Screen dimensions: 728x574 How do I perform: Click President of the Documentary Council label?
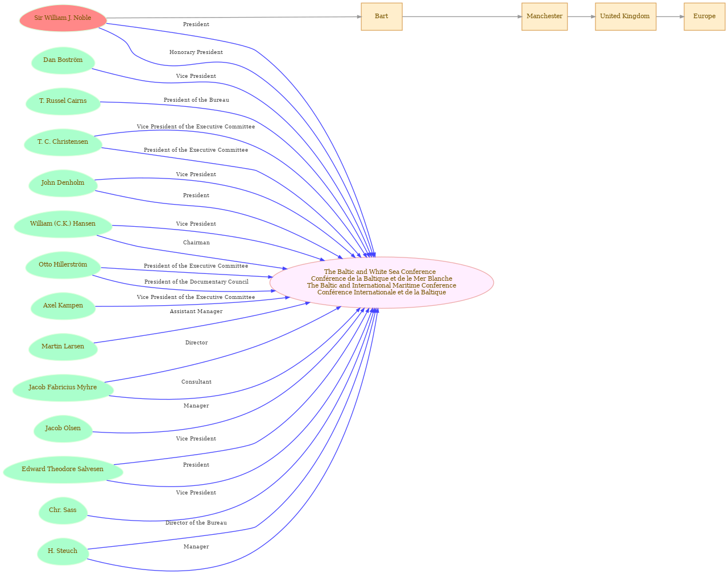[196, 282]
